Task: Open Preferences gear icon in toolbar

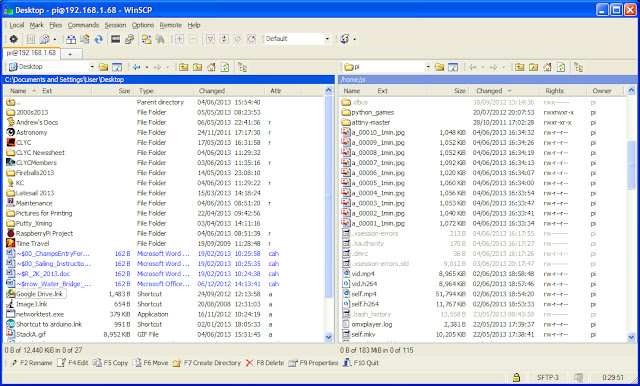Action: [x=13, y=39]
